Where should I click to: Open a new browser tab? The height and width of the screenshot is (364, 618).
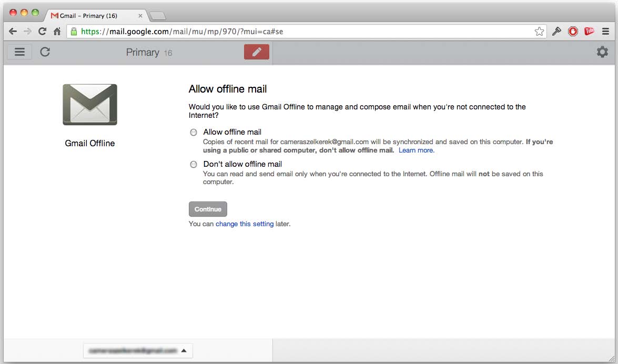[158, 16]
